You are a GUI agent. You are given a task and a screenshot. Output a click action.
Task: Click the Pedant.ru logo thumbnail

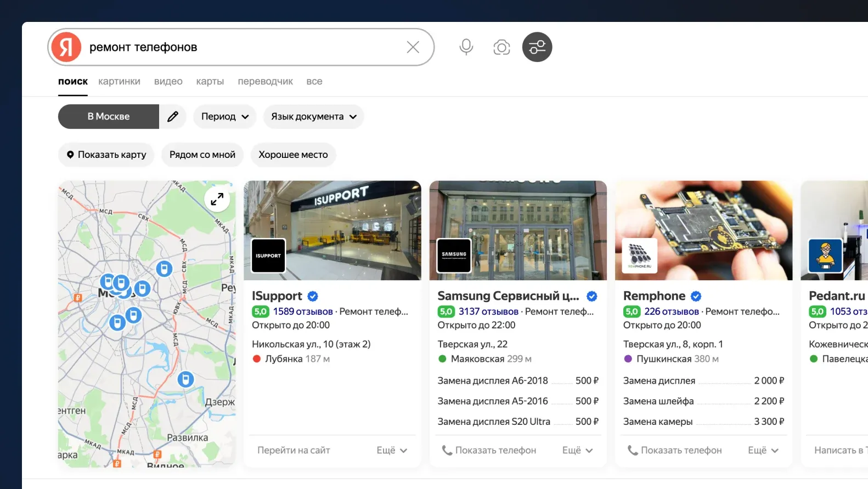click(x=825, y=255)
